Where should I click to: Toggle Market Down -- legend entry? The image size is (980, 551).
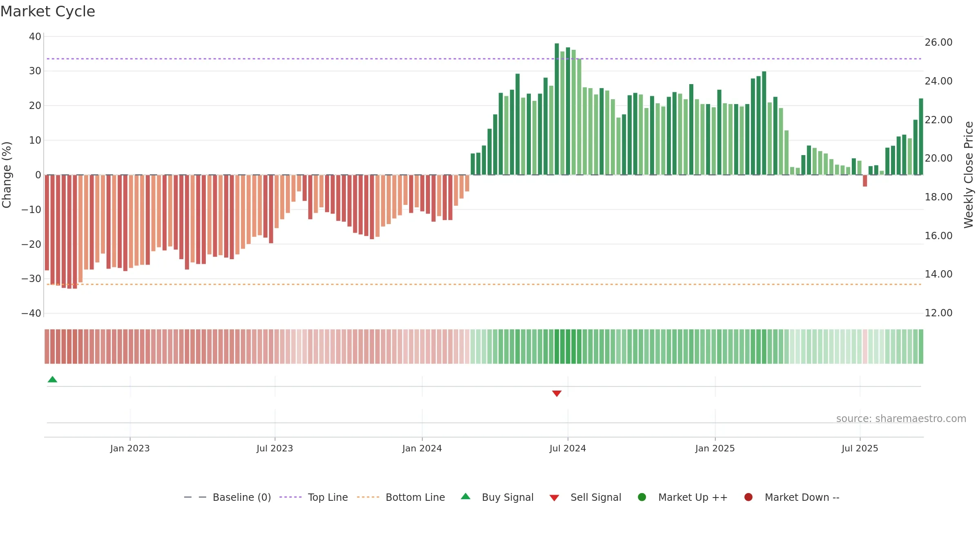(792, 497)
